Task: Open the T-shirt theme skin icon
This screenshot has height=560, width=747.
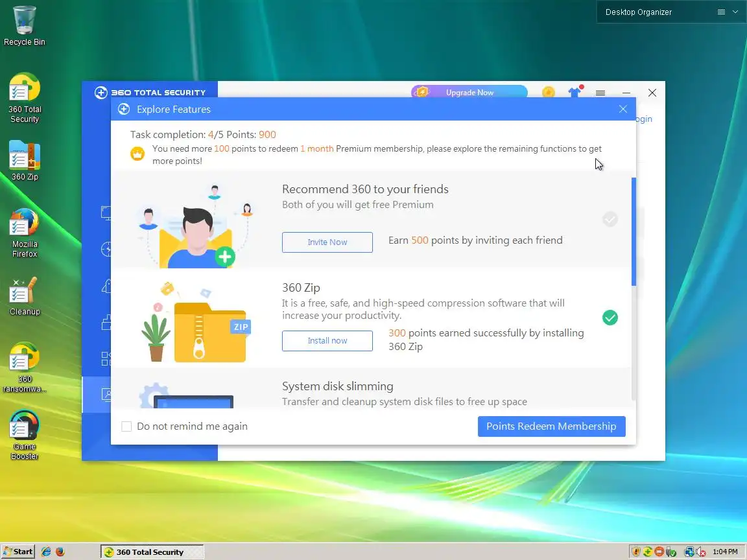Action: [x=575, y=92]
